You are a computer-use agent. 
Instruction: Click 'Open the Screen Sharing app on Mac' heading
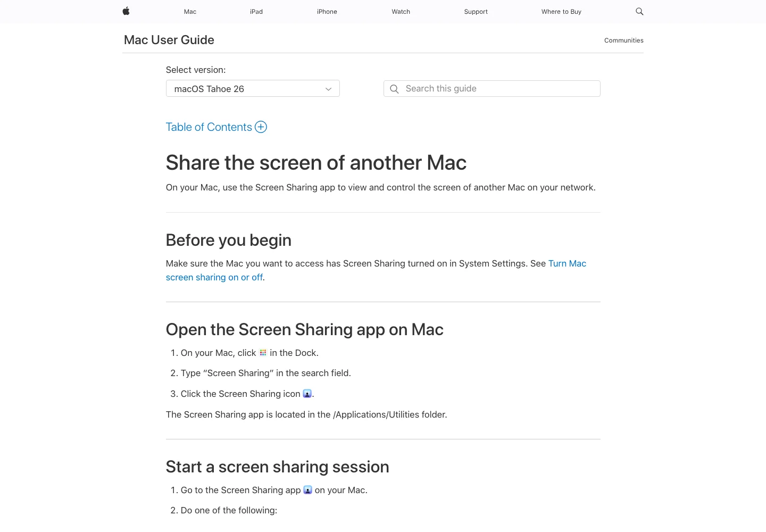point(305,330)
